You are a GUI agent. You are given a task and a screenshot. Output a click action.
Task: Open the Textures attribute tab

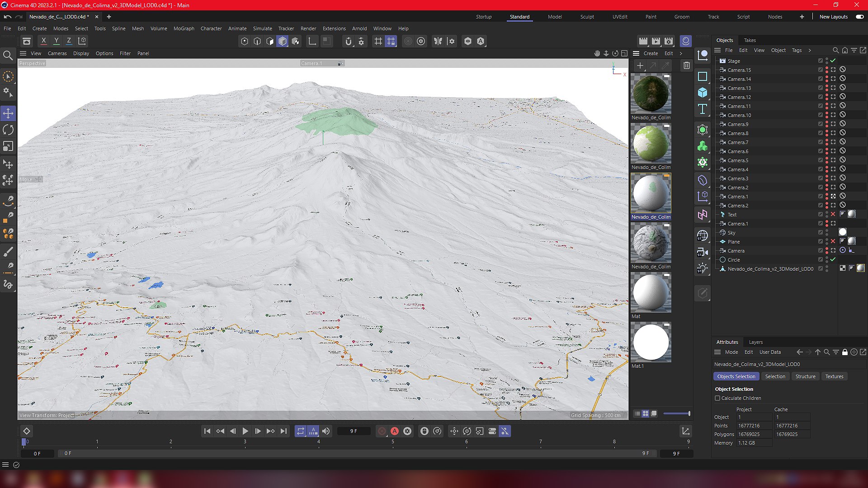[x=834, y=376]
